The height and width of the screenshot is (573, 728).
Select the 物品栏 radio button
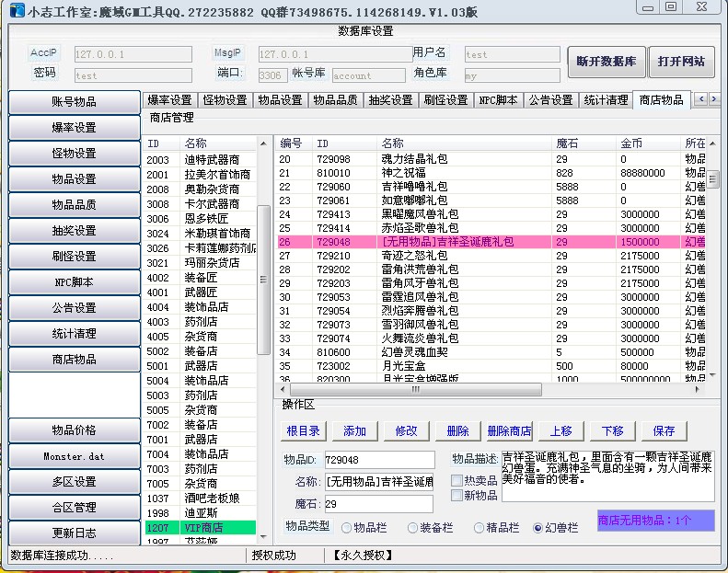(346, 528)
